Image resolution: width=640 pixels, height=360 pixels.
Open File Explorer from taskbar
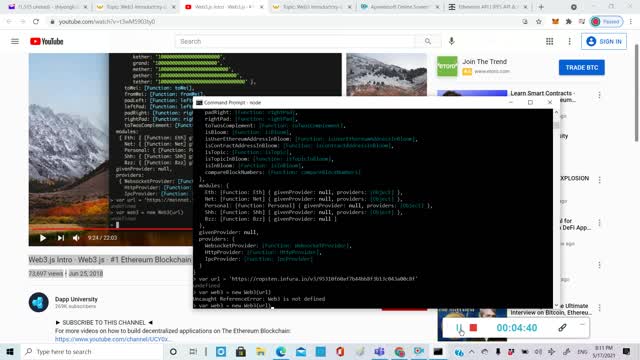coord(260,351)
